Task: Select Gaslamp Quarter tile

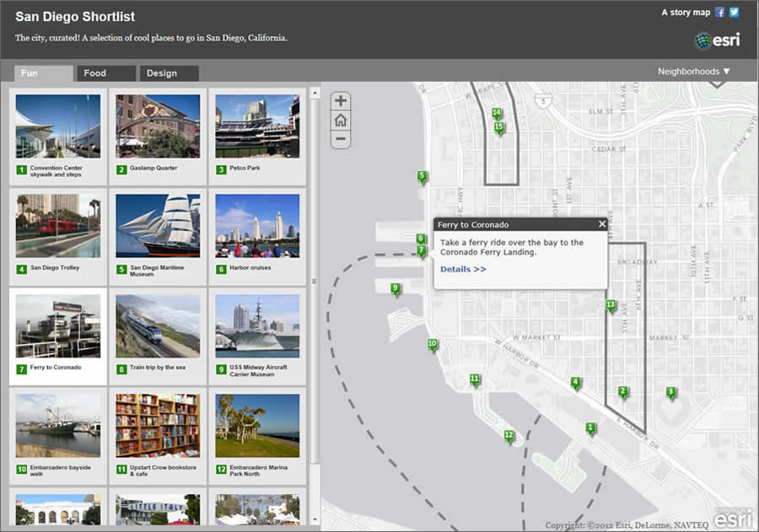Action: (x=158, y=137)
